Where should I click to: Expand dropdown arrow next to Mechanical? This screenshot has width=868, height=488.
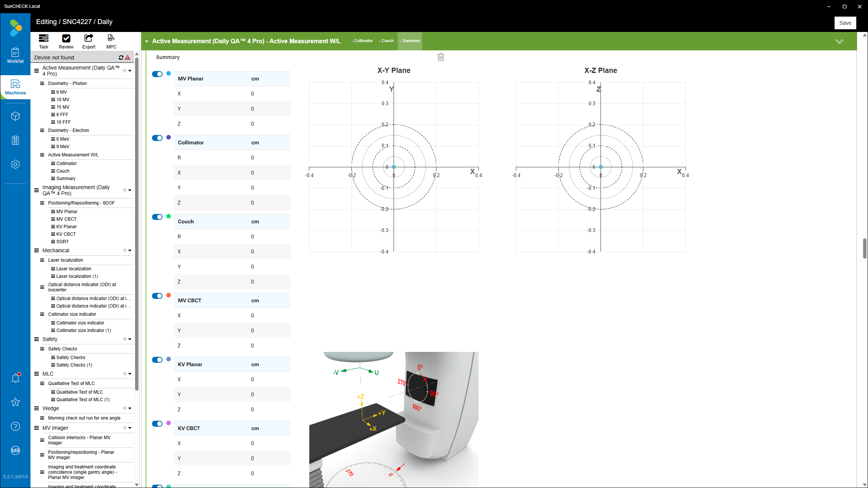(130, 250)
